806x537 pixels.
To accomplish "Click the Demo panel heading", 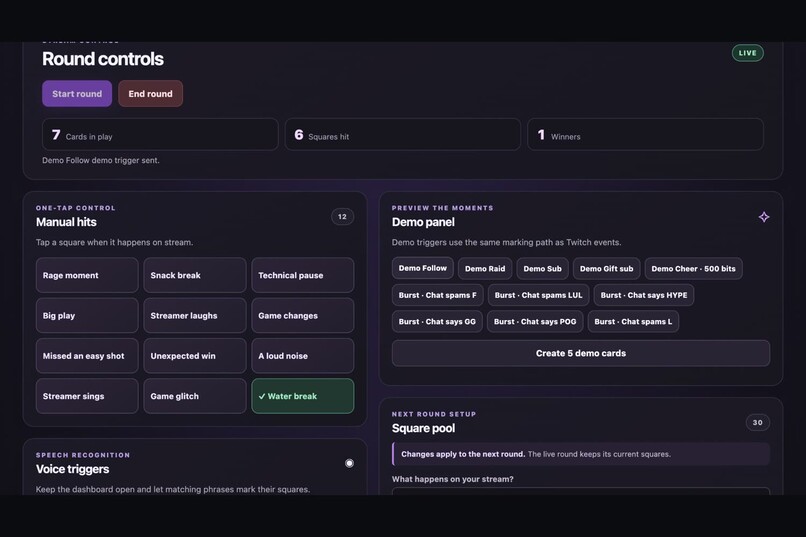I will (423, 222).
